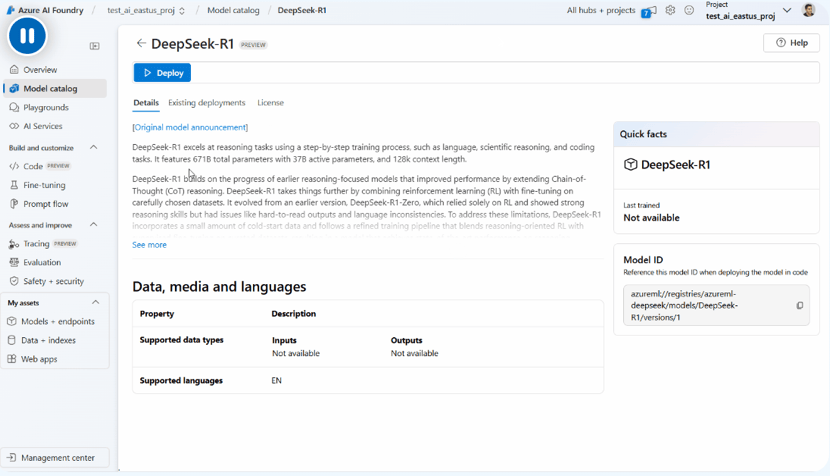This screenshot has height=476, width=830.
Task: Switch to the License tab
Action: coord(270,103)
